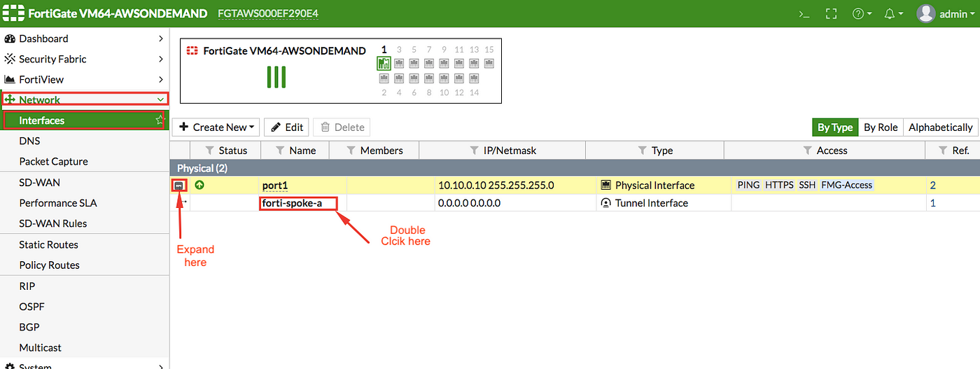Click the Dashboard gauge icon in sidebar

pos(10,39)
